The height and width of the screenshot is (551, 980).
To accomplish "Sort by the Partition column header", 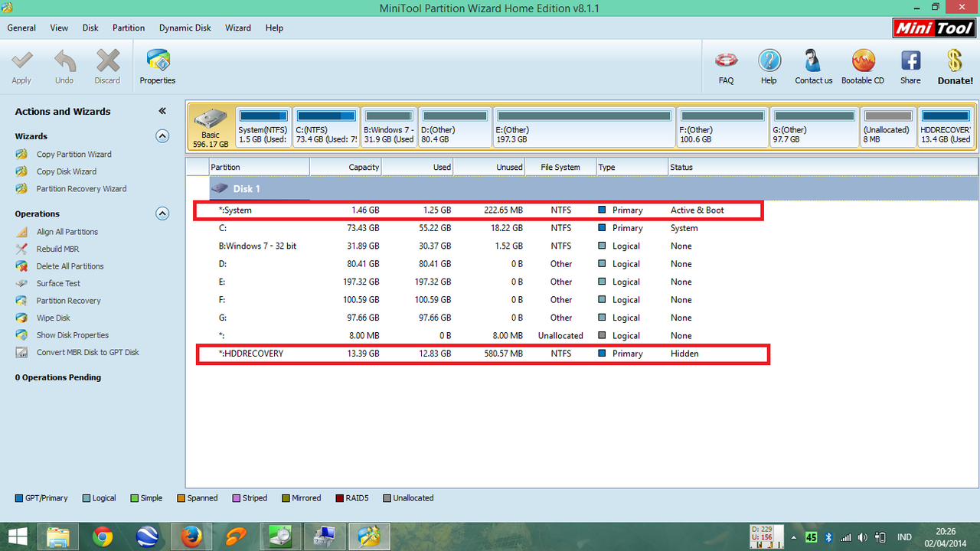I will (x=260, y=167).
